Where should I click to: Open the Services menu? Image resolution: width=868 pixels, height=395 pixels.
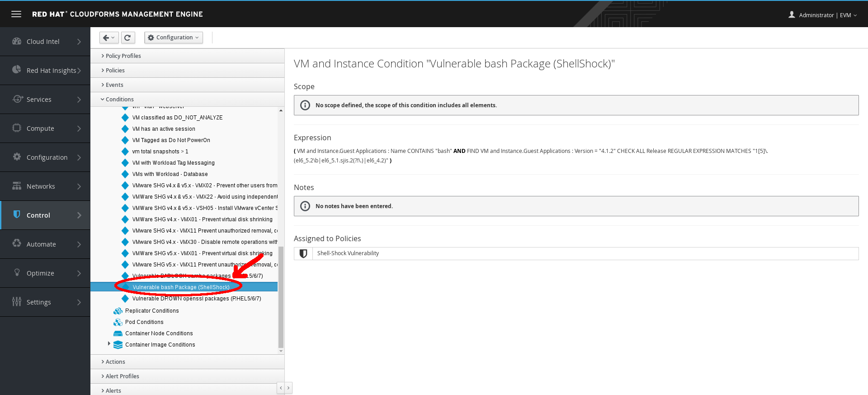pyautogui.click(x=45, y=99)
